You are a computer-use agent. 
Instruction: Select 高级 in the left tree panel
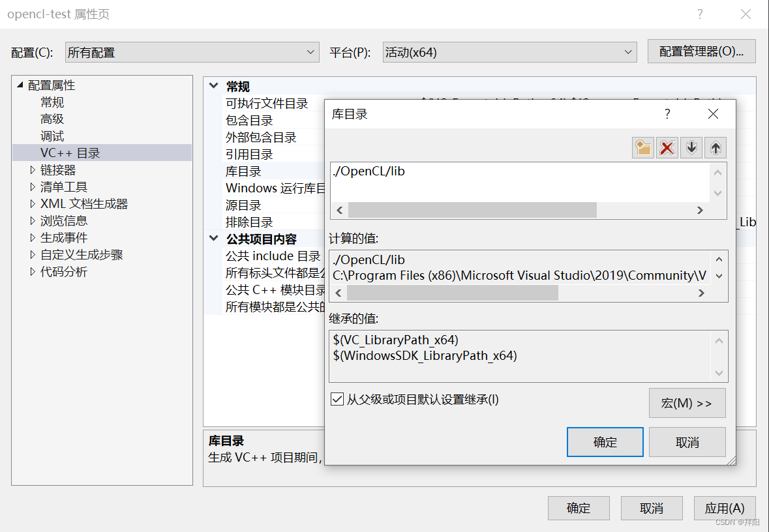(x=52, y=119)
